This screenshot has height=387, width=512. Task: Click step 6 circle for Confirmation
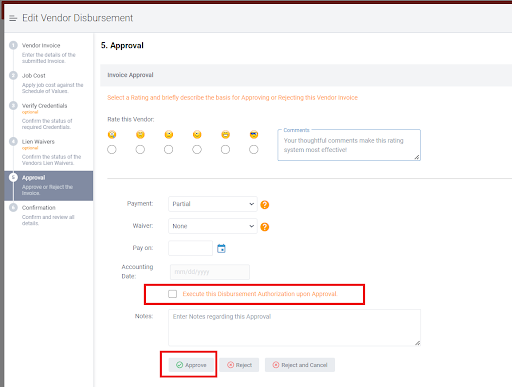[x=13, y=207]
